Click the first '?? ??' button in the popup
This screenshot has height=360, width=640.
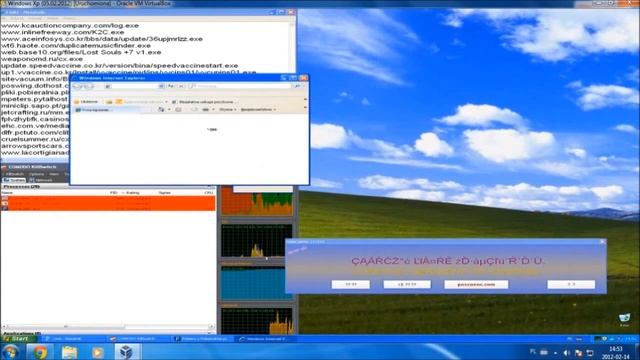tap(351, 284)
